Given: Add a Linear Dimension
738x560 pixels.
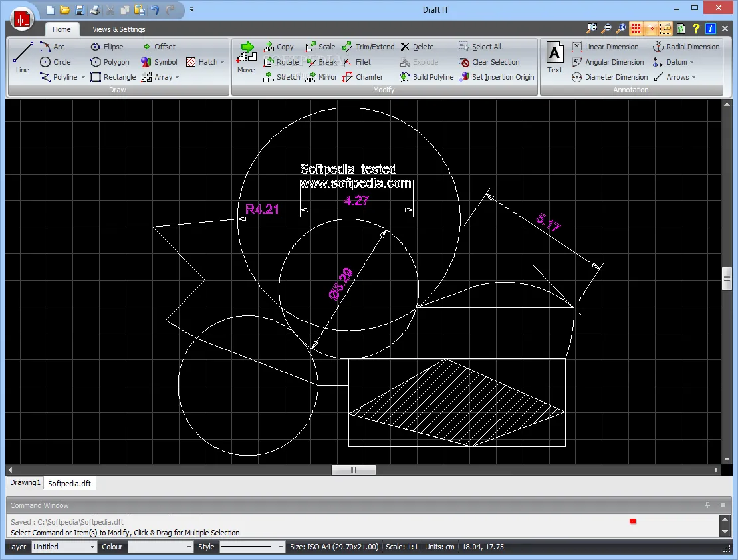Looking at the screenshot, I should coord(605,47).
